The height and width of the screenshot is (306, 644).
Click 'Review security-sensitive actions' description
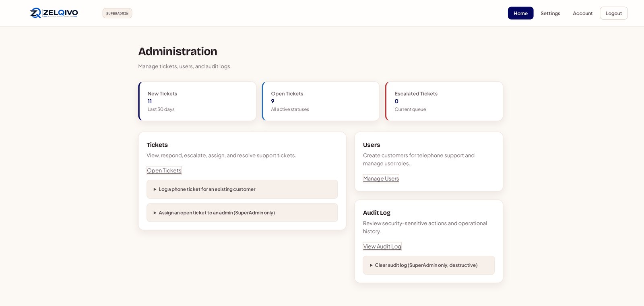point(425,228)
